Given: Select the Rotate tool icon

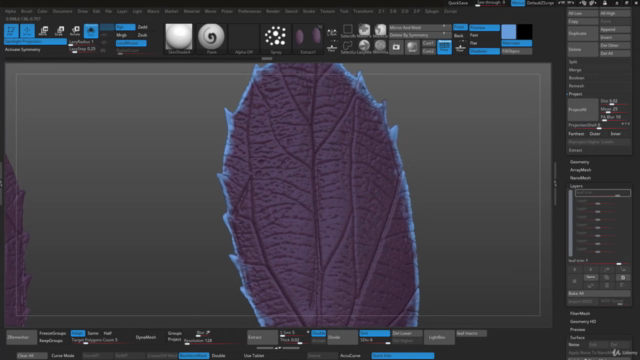Looking at the screenshot, I should 75,31.
